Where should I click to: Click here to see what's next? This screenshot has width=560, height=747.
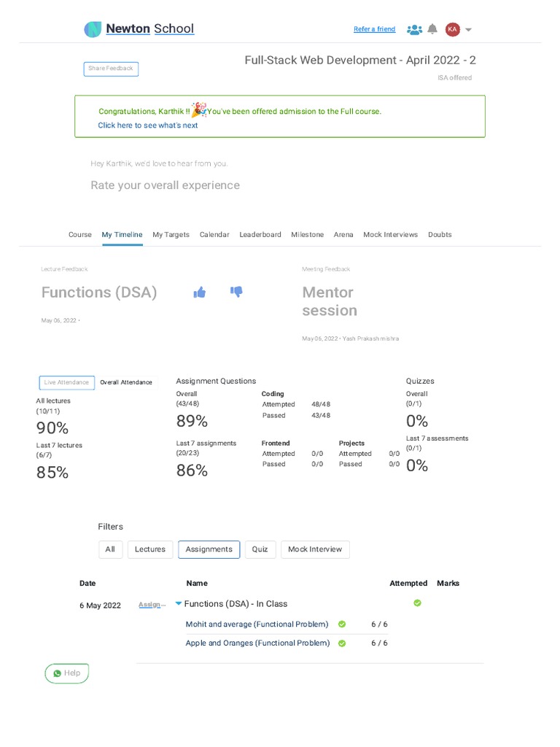pos(148,125)
